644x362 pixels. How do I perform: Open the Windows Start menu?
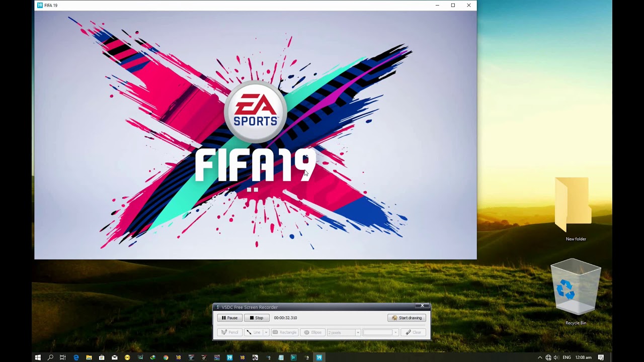38,357
